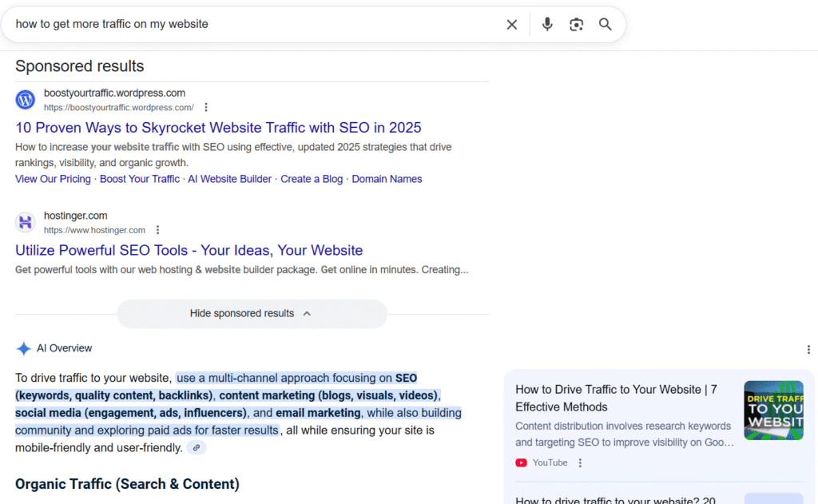The width and height of the screenshot is (818, 504).
Task: Click the share link icon after the AI Overview text
Action: point(197,447)
